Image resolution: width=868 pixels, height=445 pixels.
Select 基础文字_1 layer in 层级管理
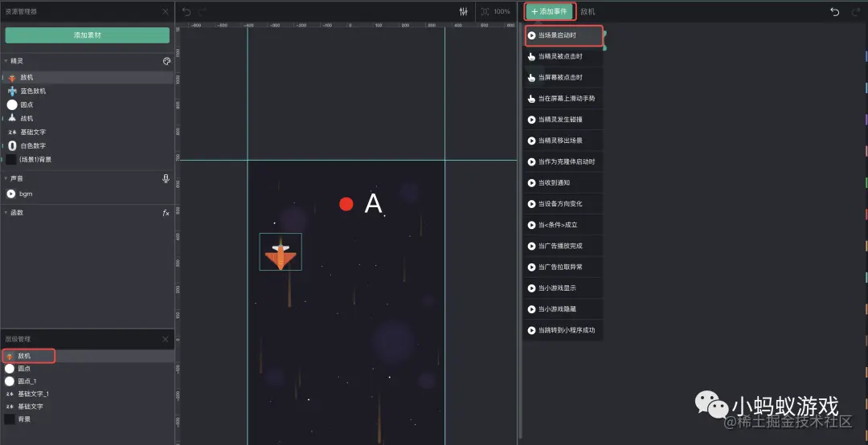tap(88, 394)
